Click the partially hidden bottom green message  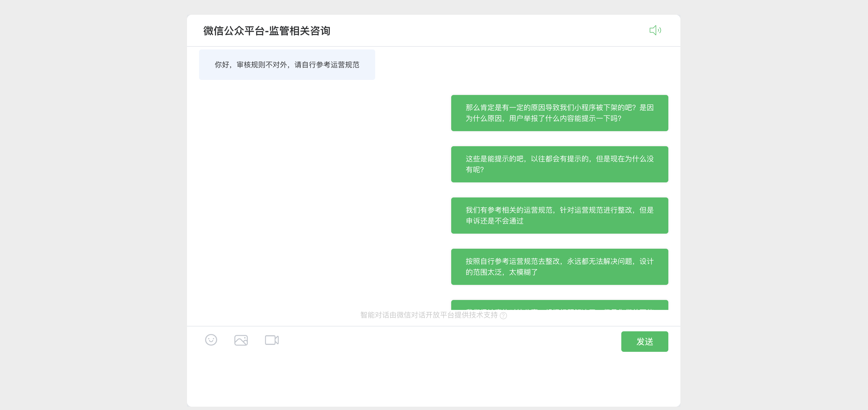[559, 305]
